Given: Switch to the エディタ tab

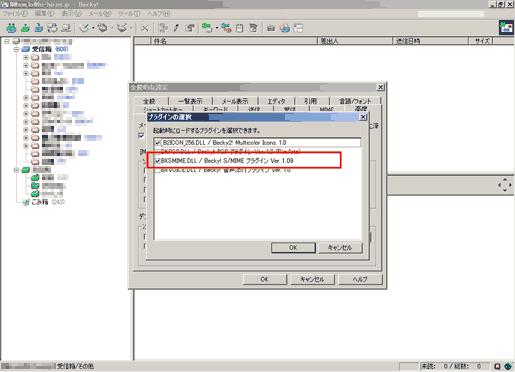Looking at the screenshot, I should pos(276,101).
